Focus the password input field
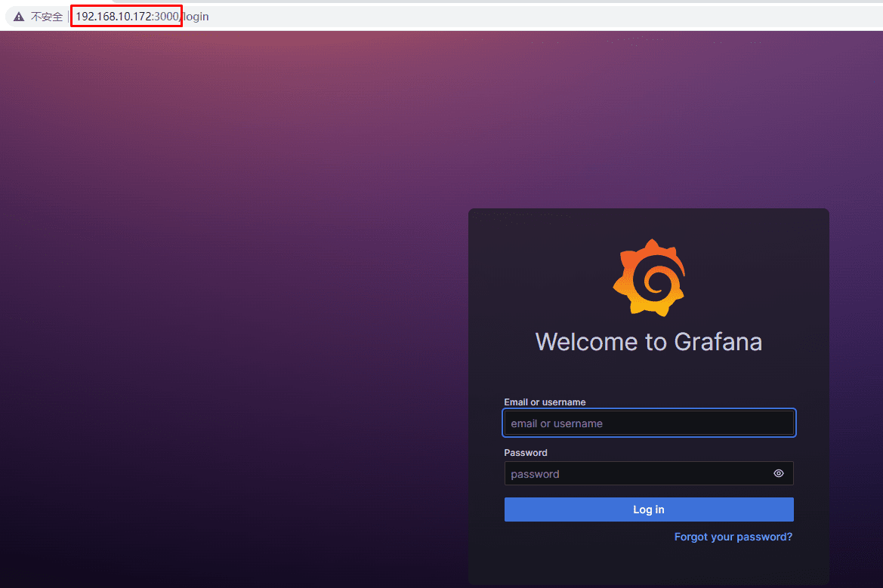Viewport: 883px width, 588px height. (x=649, y=473)
